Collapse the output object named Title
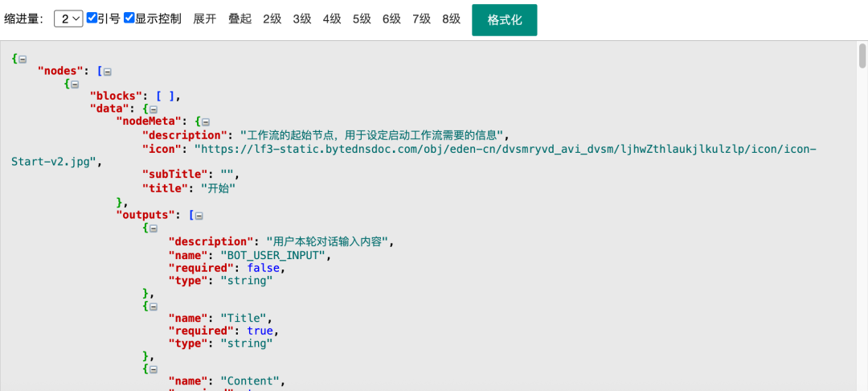The height and width of the screenshot is (391, 868). [x=154, y=306]
